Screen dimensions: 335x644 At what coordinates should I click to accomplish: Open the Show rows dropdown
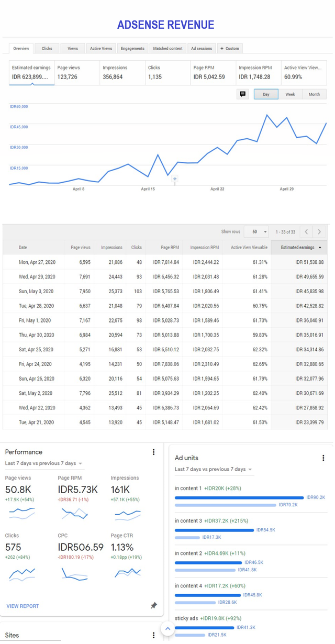256,232
